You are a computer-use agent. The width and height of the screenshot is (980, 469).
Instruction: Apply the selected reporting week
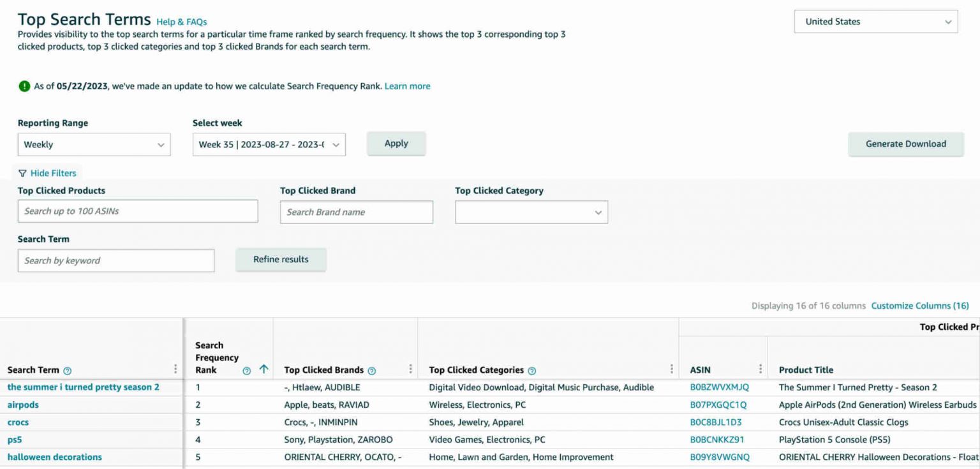396,144
